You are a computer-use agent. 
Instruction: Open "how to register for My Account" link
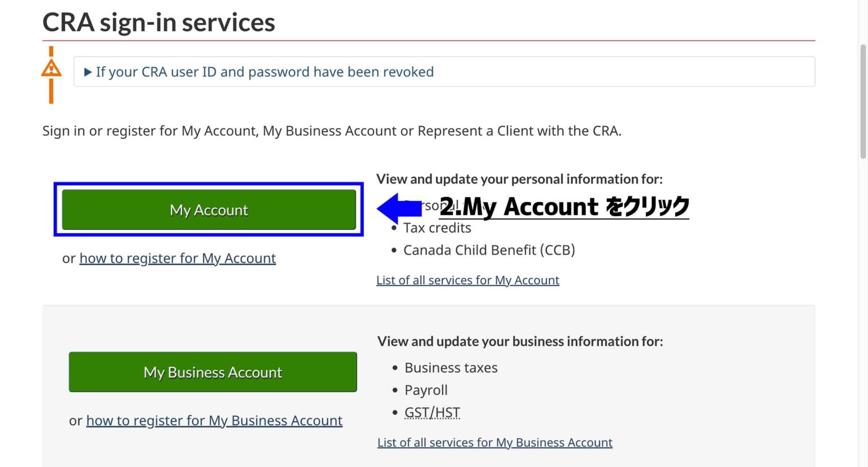coord(177,258)
